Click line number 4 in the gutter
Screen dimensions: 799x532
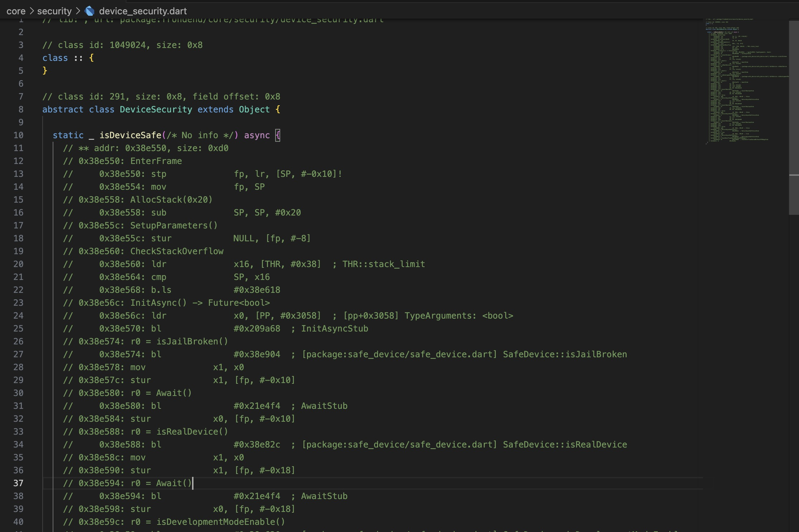[x=21, y=58]
